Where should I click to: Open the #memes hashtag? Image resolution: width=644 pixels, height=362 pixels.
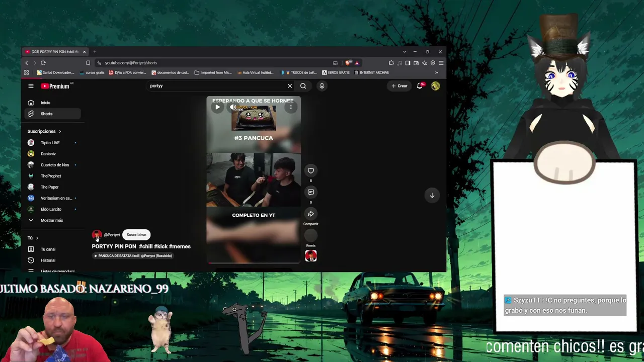[180, 246]
